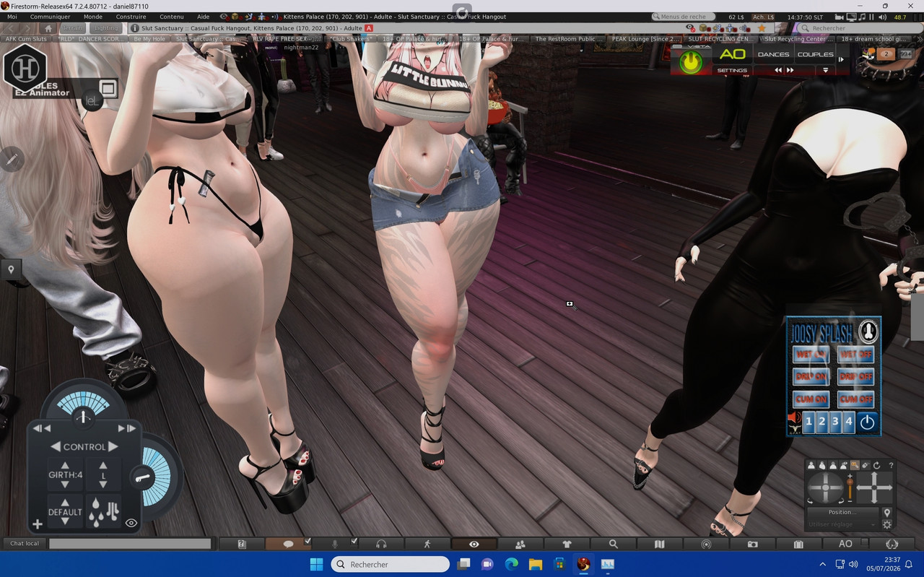This screenshot has height=577, width=924.
Task: Open the Utiliser réglage dropdown in camera panel
Action: click(x=842, y=524)
